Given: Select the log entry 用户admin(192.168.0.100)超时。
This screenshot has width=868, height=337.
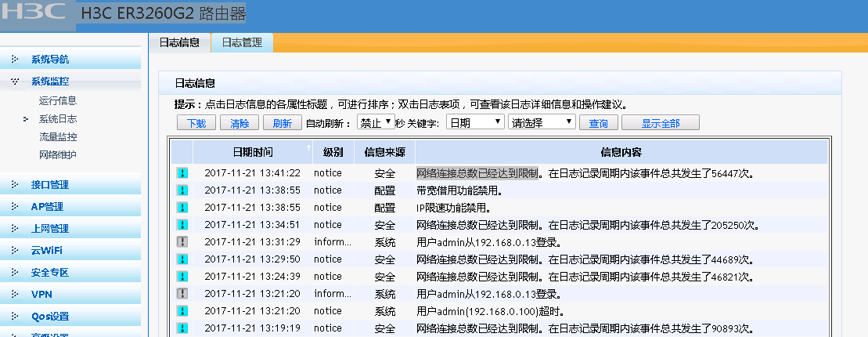Looking at the screenshot, I should tap(491, 310).
